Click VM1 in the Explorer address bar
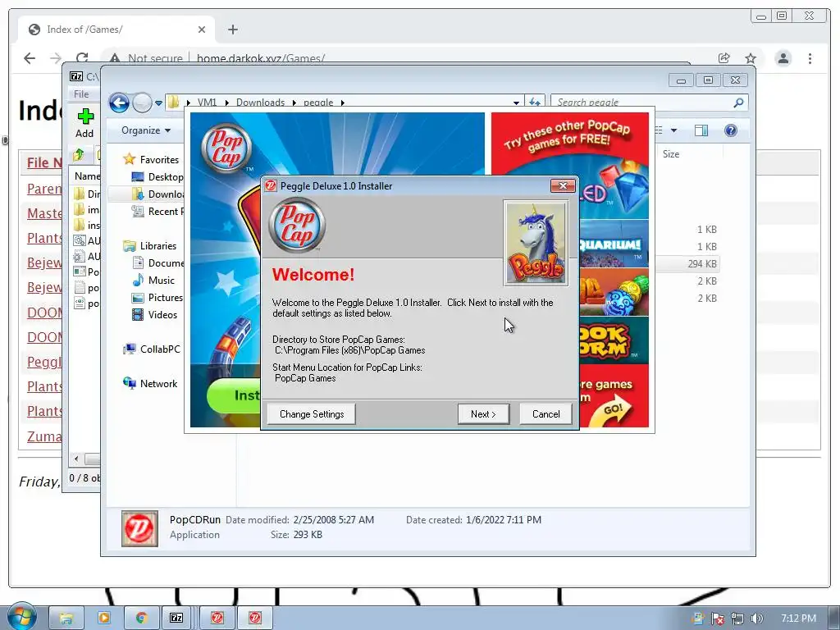Viewport: 840px width, 630px height. (207, 103)
